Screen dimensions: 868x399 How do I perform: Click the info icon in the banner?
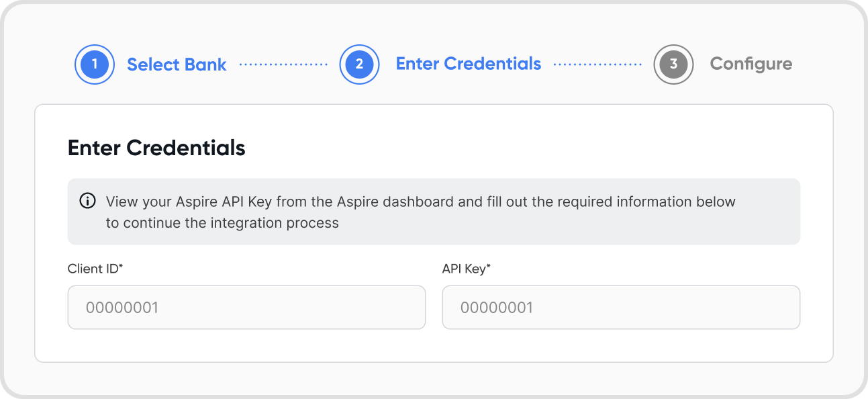(87, 201)
